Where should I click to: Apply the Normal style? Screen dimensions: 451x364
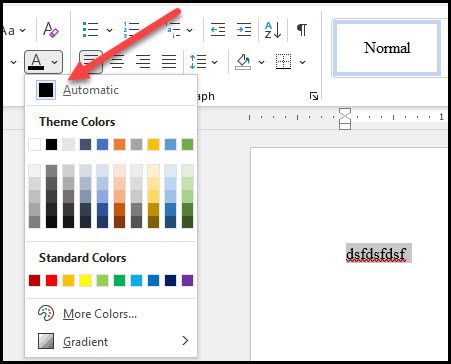387,48
